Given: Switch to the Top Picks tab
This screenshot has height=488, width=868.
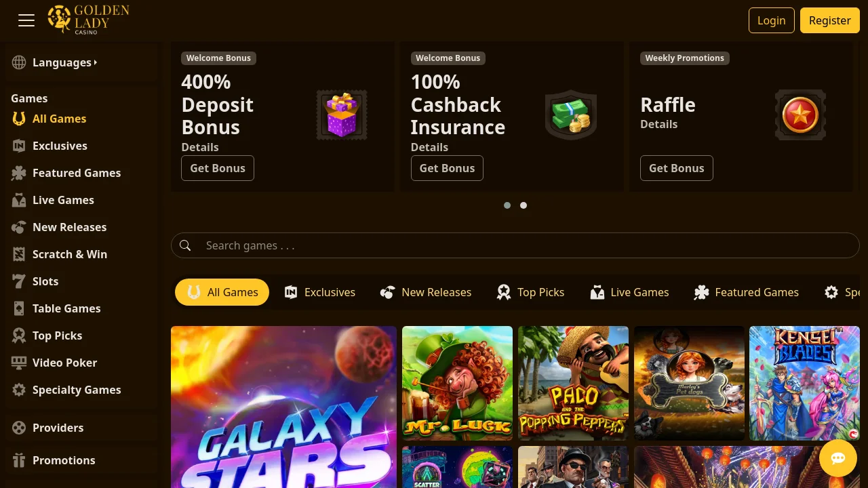Looking at the screenshot, I should click(x=530, y=292).
